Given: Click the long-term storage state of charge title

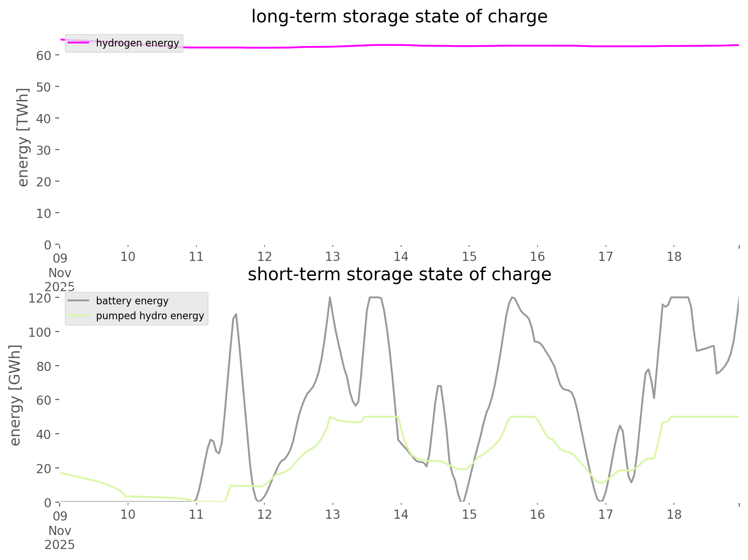Looking at the screenshot, I should click(399, 17).
